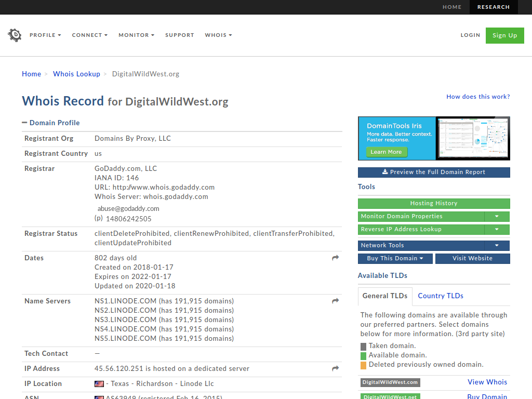Expand Monitor Domain Properties dropdown arrow
Viewport: 532px width, 399px height.
pos(497,217)
